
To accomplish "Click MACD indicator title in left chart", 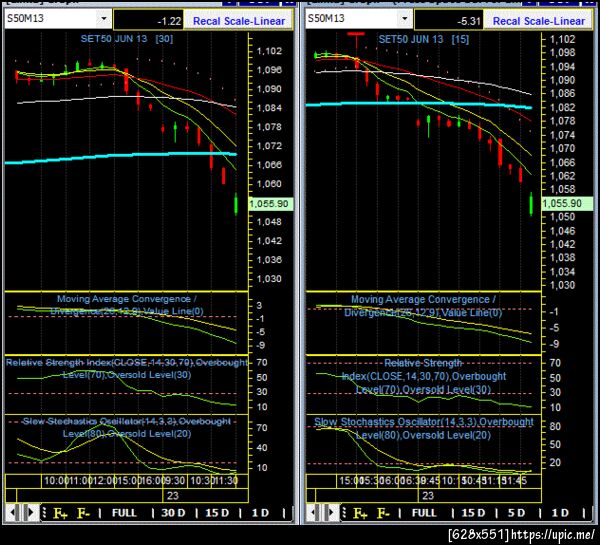I will (127, 305).
